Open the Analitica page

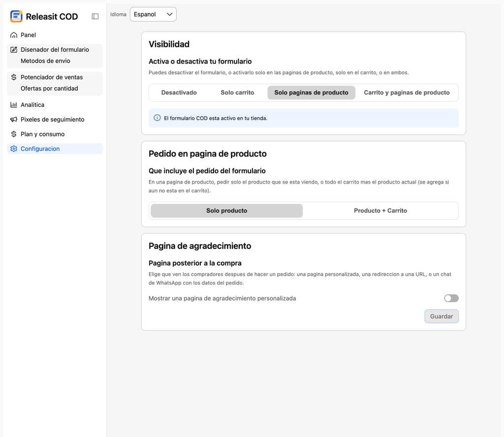pos(55,104)
